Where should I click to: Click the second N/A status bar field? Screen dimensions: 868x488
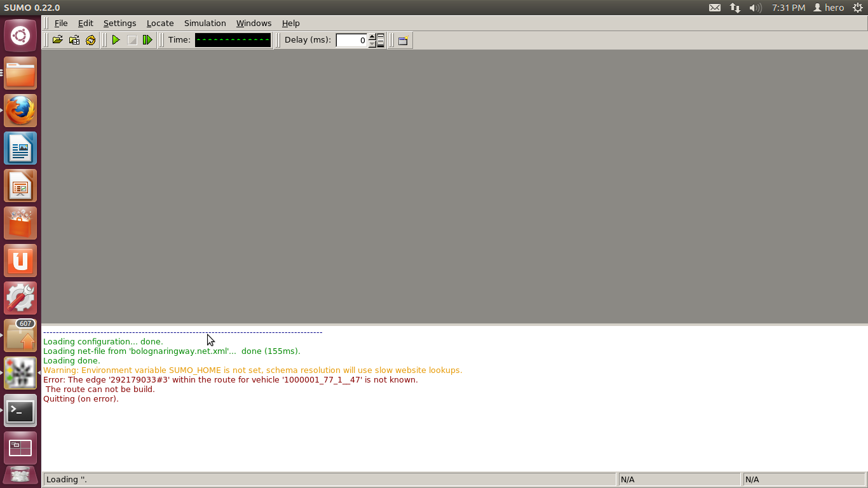pos(803,479)
